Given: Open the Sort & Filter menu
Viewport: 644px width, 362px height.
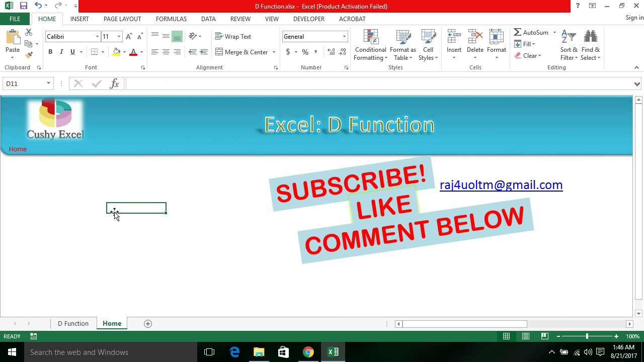Looking at the screenshot, I should [569, 45].
